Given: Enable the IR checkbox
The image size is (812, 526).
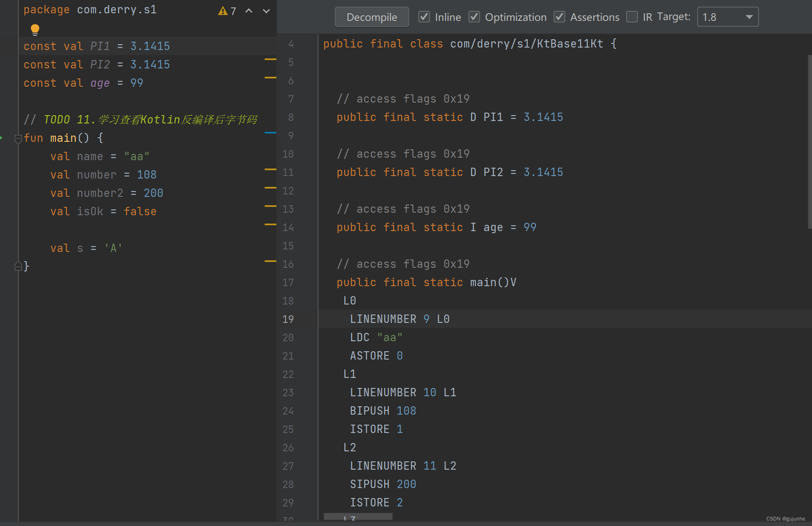Looking at the screenshot, I should 632,17.
